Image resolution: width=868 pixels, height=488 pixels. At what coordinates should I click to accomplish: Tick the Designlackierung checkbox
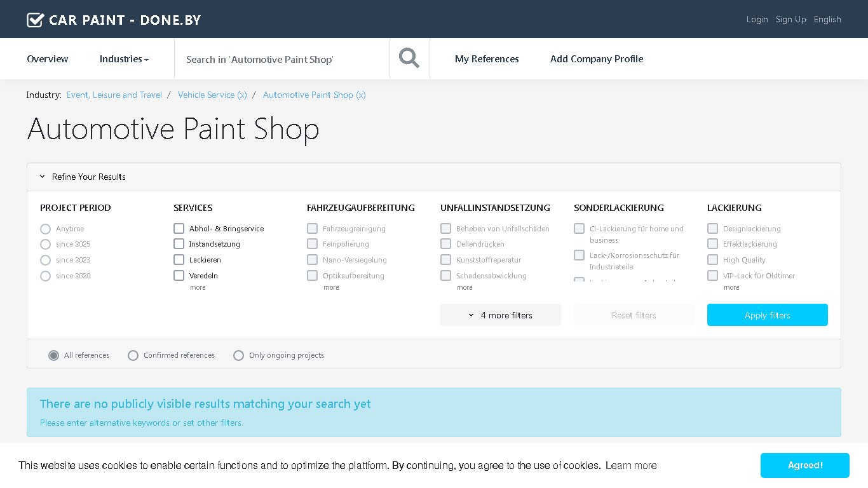[x=713, y=228]
